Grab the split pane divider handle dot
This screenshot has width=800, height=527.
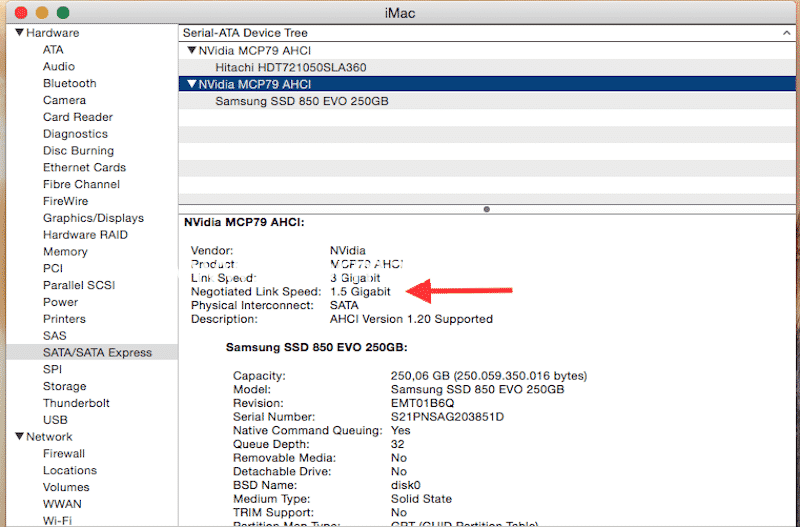pyautogui.click(x=487, y=209)
